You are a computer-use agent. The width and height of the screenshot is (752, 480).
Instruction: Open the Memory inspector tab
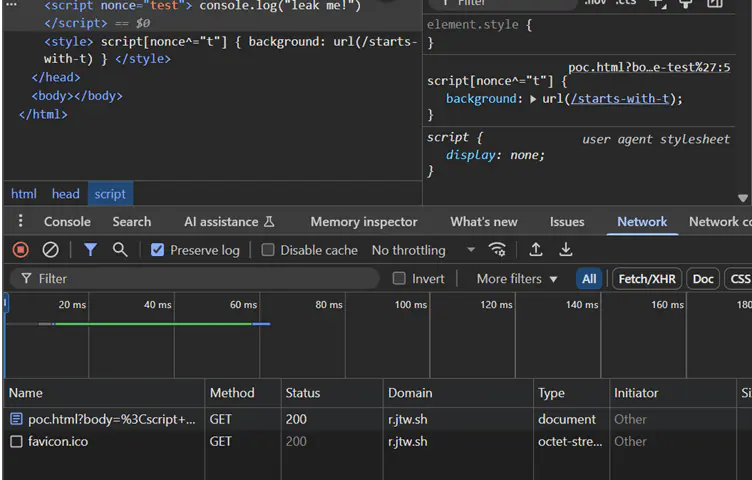click(x=364, y=222)
